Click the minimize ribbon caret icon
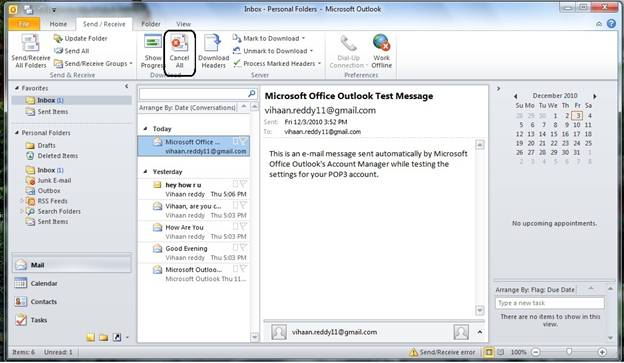Viewport: 624px width, 363px height. click(x=599, y=24)
